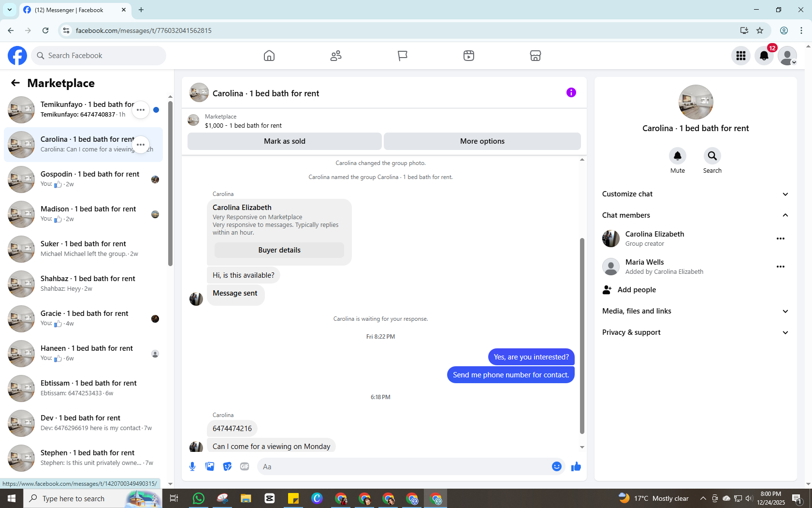Record a voice clip microphone icon
Image resolution: width=812 pixels, height=508 pixels.
point(192,466)
